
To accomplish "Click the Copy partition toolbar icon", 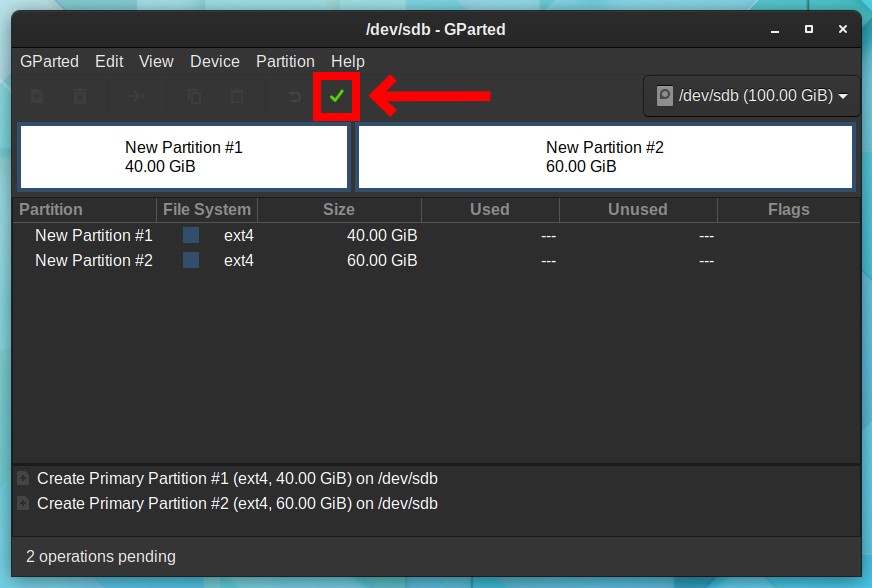I will pos(194,96).
